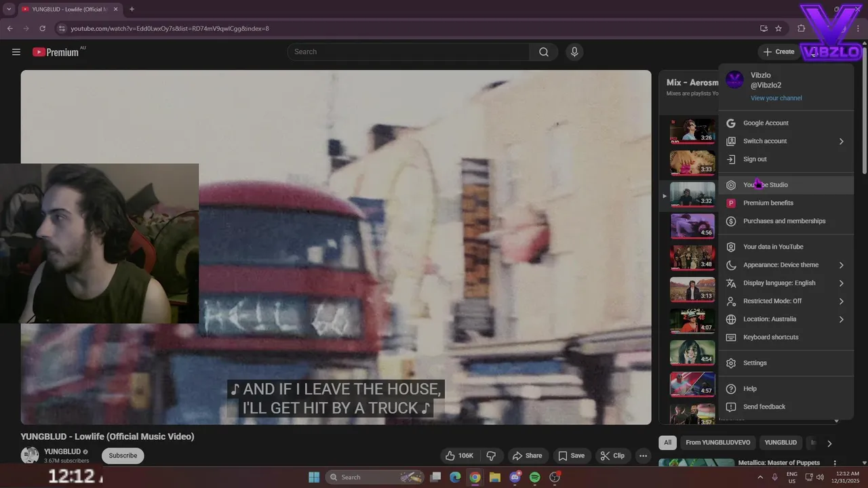This screenshot has height=488, width=868.
Task: Click Vibzlo avatar in account menu
Action: tap(734, 80)
